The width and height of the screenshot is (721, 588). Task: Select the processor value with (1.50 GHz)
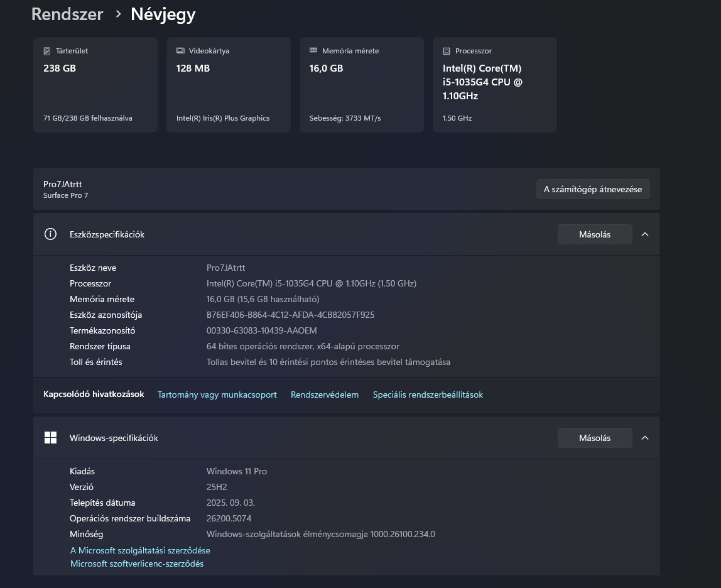[x=312, y=283]
